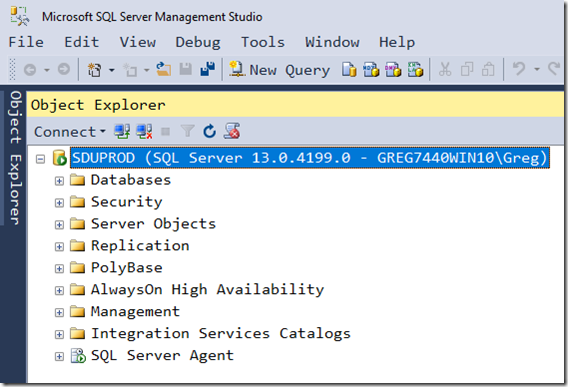568x387 pixels.
Task: Open the Debug menu
Action: click(198, 42)
